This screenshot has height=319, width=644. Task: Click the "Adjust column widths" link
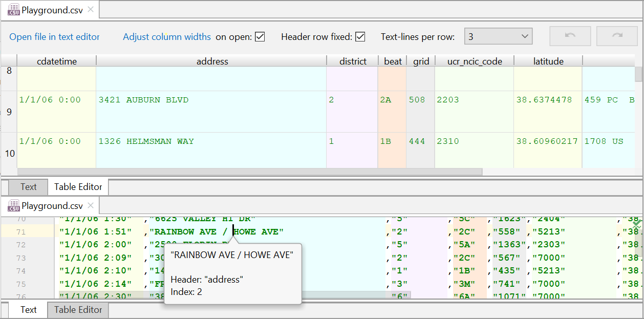pos(166,36)
